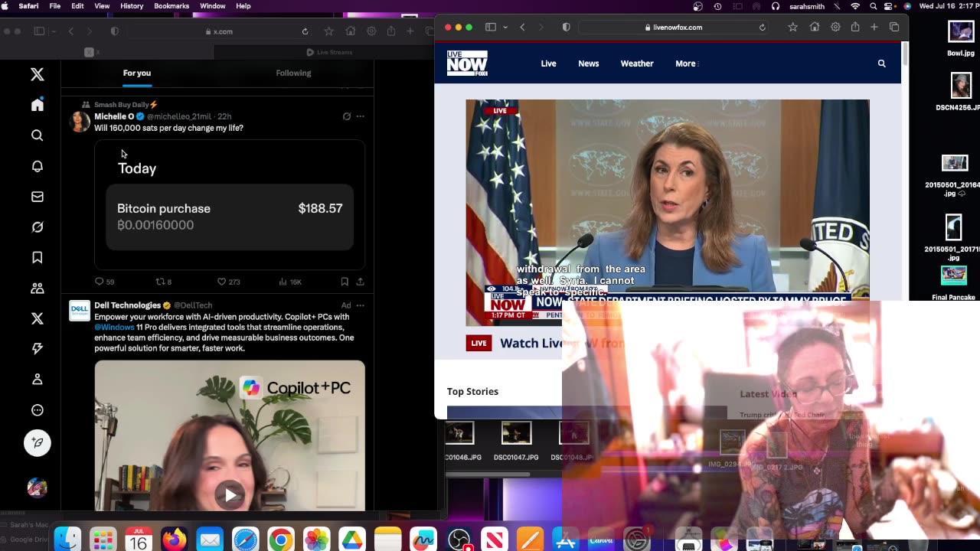Screen dimensions: 980x551
Task: Share button in livenowfox Safari toolbar
Action: (854, 28)
